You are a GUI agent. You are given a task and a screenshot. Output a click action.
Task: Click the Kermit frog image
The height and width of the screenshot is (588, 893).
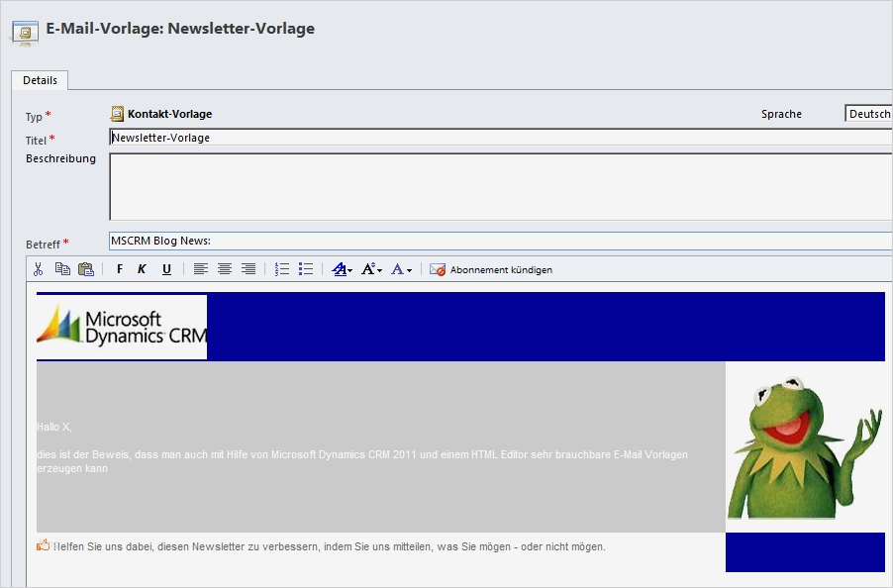tap(805, 446)
